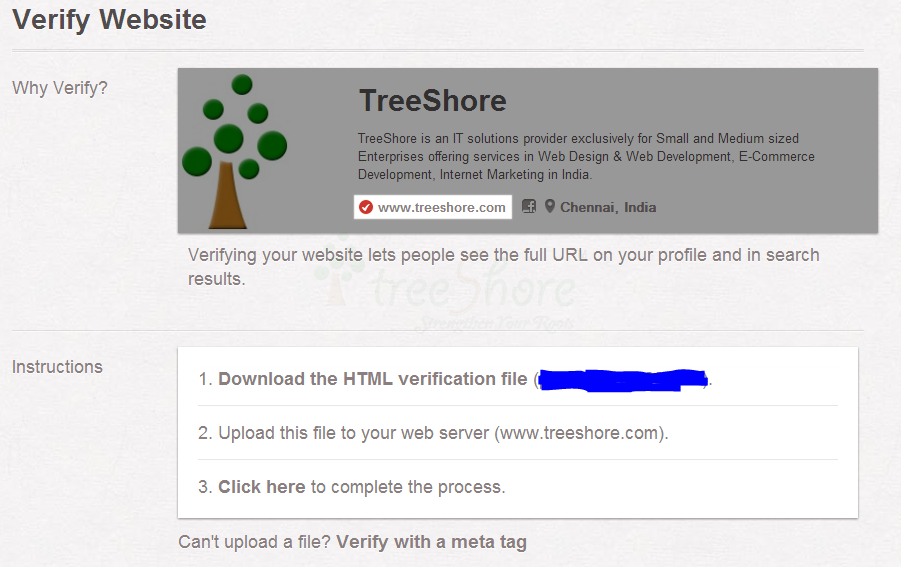Click Download the HTML verification file

point(372,379)
